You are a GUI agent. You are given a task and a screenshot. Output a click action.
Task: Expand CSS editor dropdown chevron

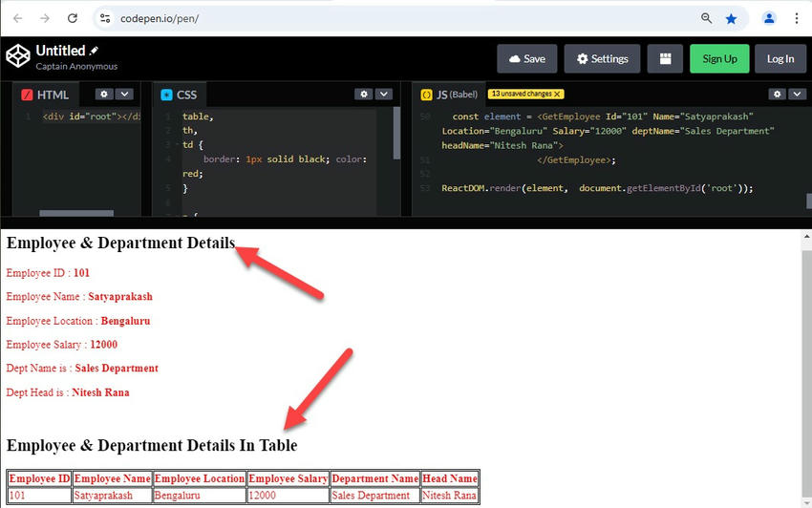point(384,94)
